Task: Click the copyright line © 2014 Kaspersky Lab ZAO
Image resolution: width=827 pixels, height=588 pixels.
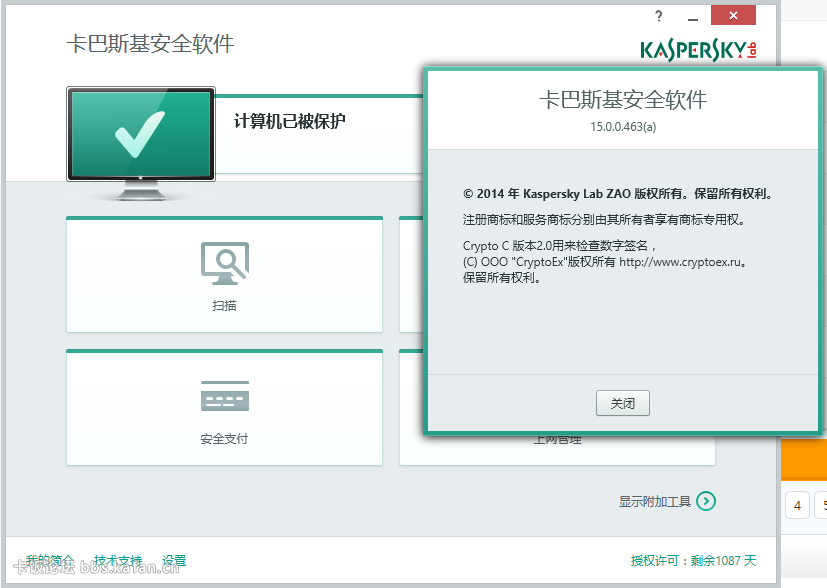Action: (618, 194)
